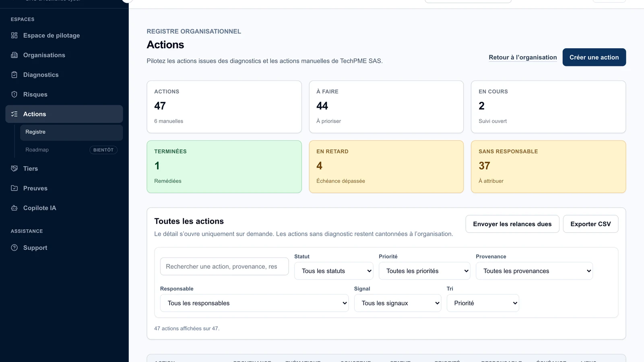Open Tous les responsables dropdown
The height and width of the screenshot is (362, 644).
[254, 303]
